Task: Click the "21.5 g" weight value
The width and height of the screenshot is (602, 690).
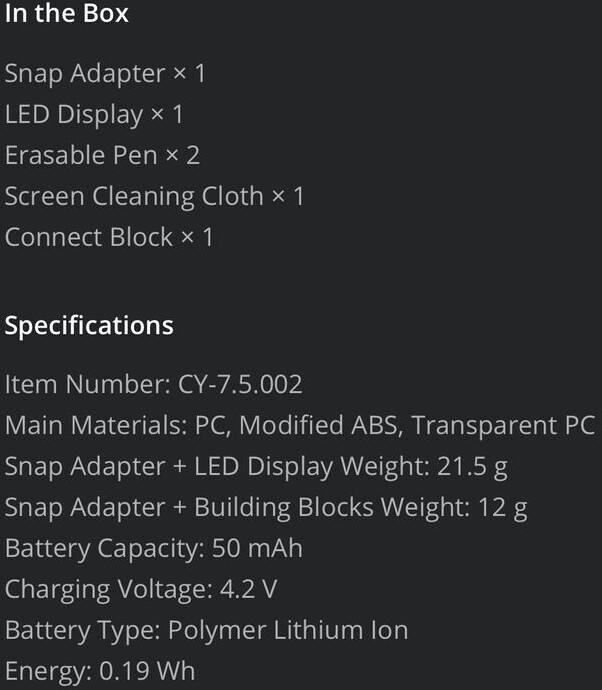Action: click(x=473, y=467)
